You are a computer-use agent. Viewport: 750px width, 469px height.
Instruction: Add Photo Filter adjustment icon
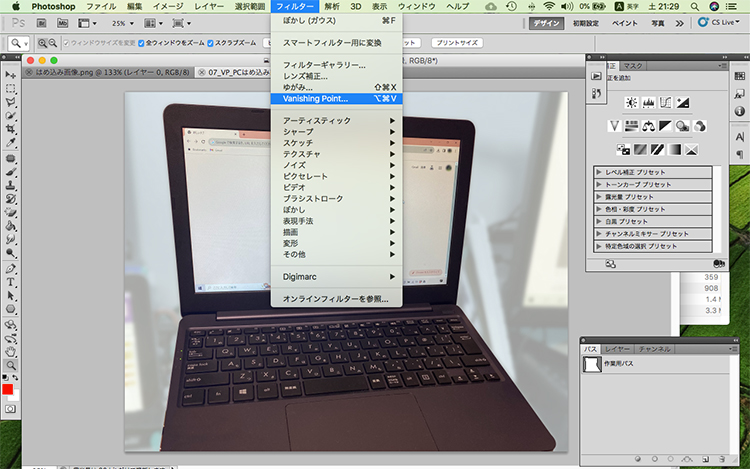(683, 126)
